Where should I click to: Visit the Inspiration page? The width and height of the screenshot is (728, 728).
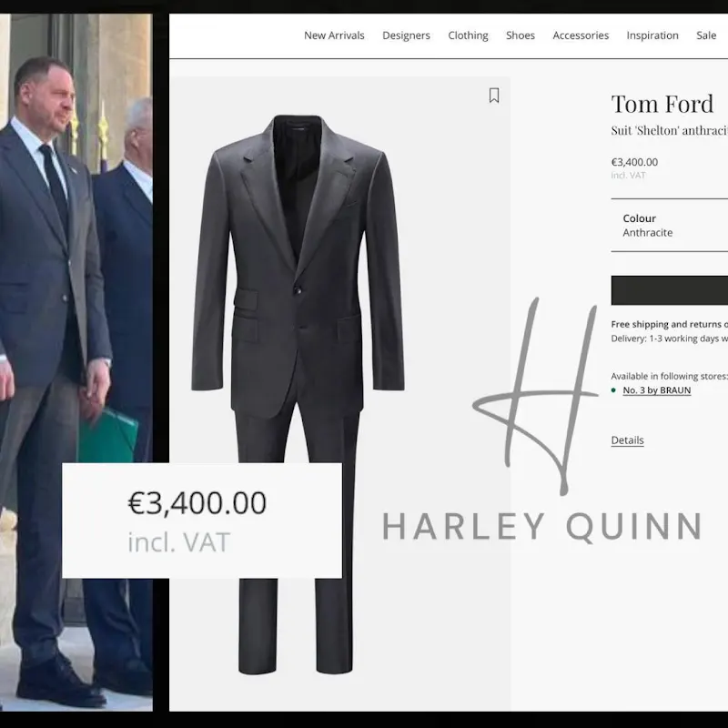point(652,35)
